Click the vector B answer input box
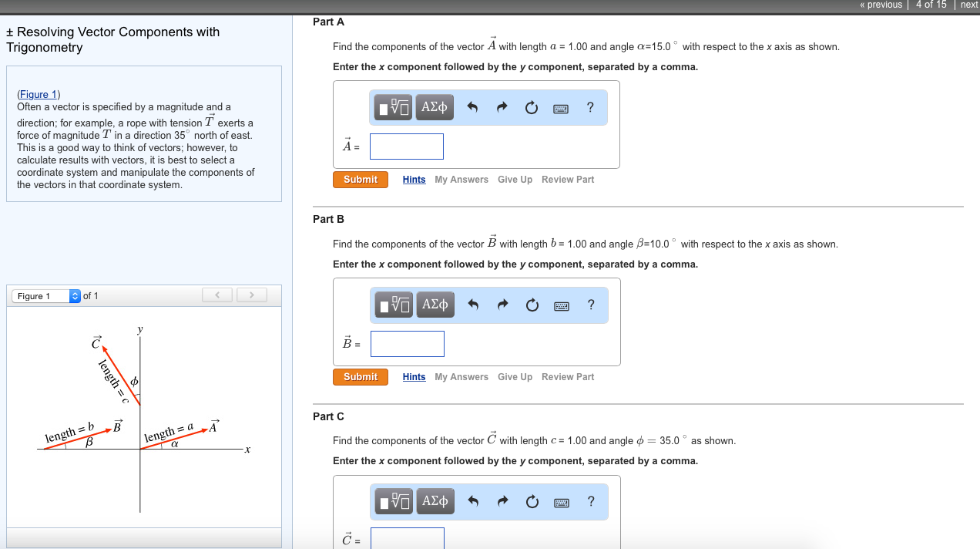 407,343
